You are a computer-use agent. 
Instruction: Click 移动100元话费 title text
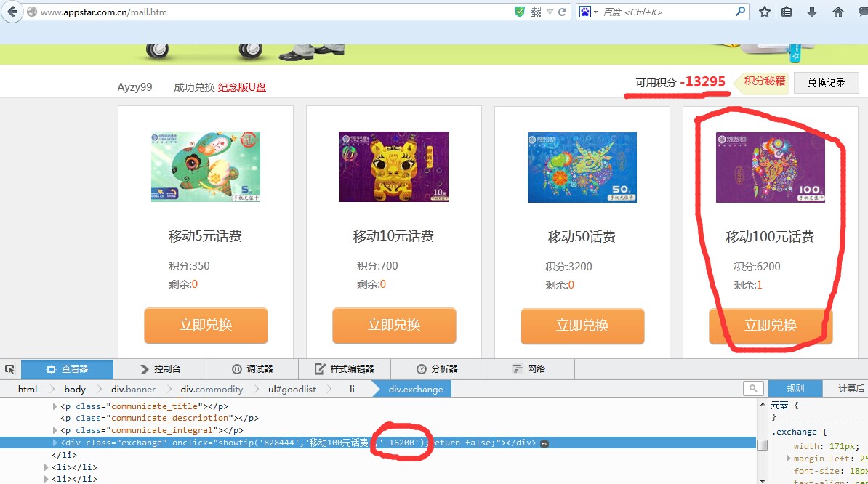[770, 237]
